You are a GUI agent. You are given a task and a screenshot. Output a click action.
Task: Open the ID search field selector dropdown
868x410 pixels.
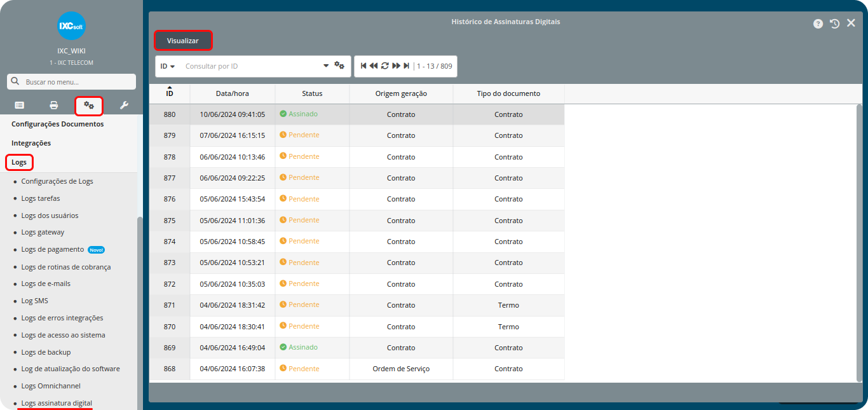[167, 66]
